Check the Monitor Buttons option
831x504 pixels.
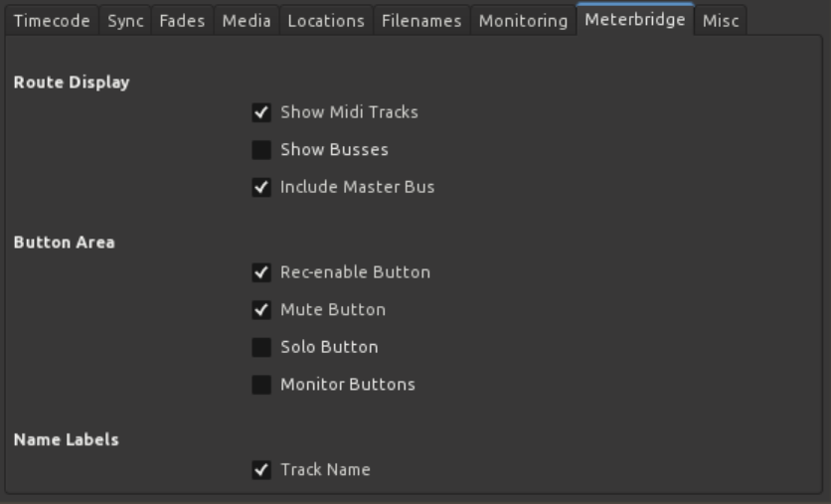click(261, 385)
